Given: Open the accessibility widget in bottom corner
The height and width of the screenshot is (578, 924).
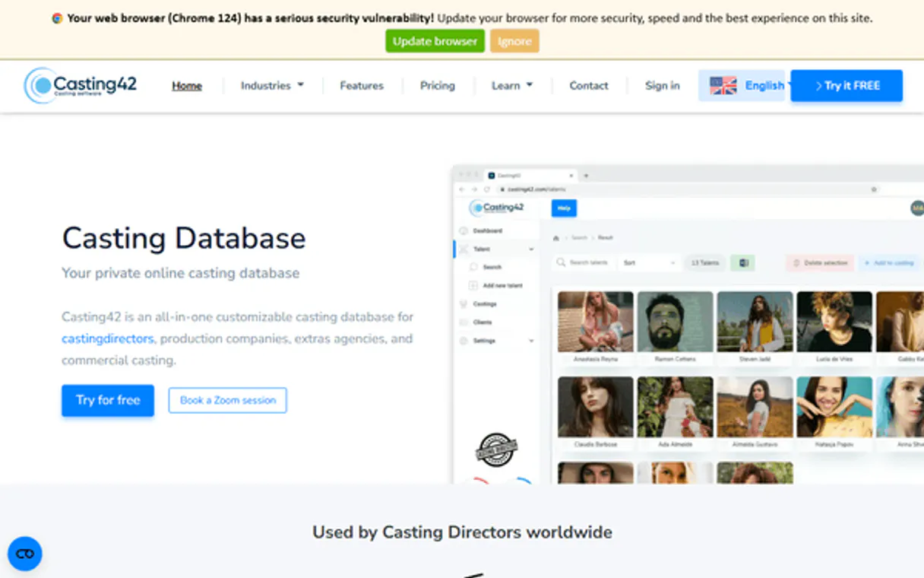Looking at the screenshot, I should point(25,554).
